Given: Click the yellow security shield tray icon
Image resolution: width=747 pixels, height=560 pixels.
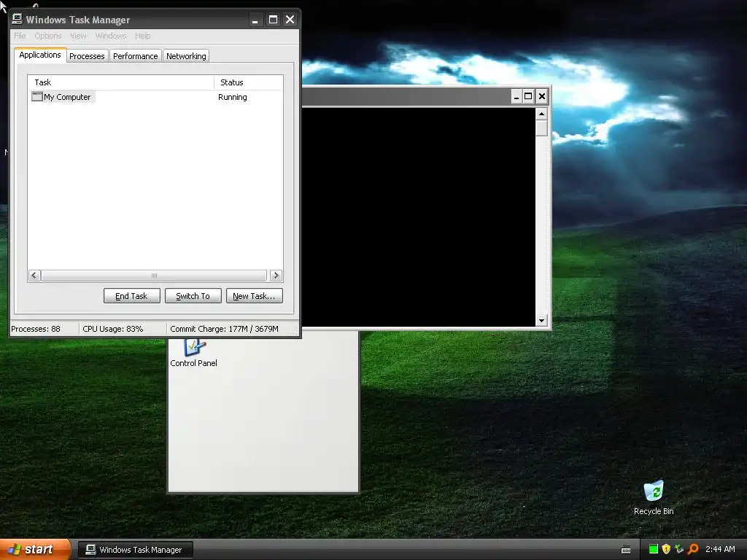Looking at the screenshot, I should tap(666, 549).
